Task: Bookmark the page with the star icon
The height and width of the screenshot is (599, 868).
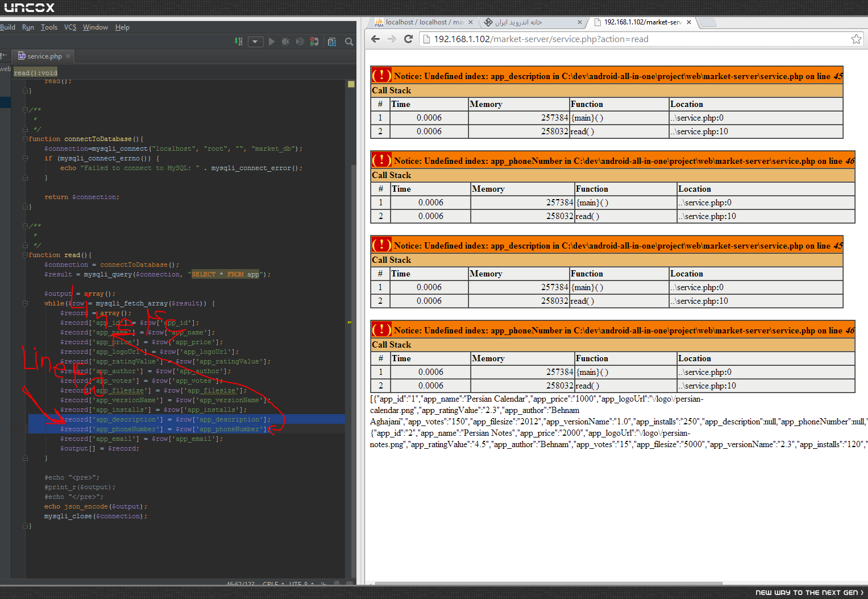Action: tap(856, 39)
